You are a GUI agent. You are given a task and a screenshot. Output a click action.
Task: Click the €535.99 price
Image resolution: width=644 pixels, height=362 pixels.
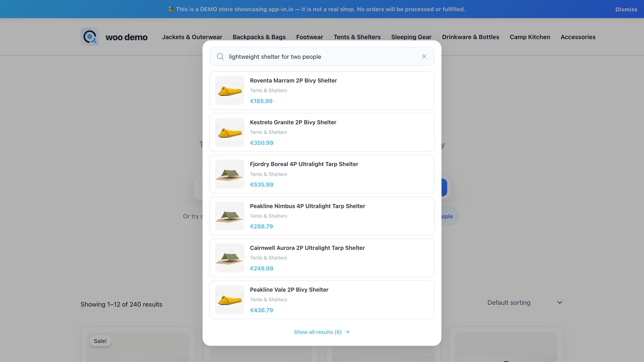[261, 185]
